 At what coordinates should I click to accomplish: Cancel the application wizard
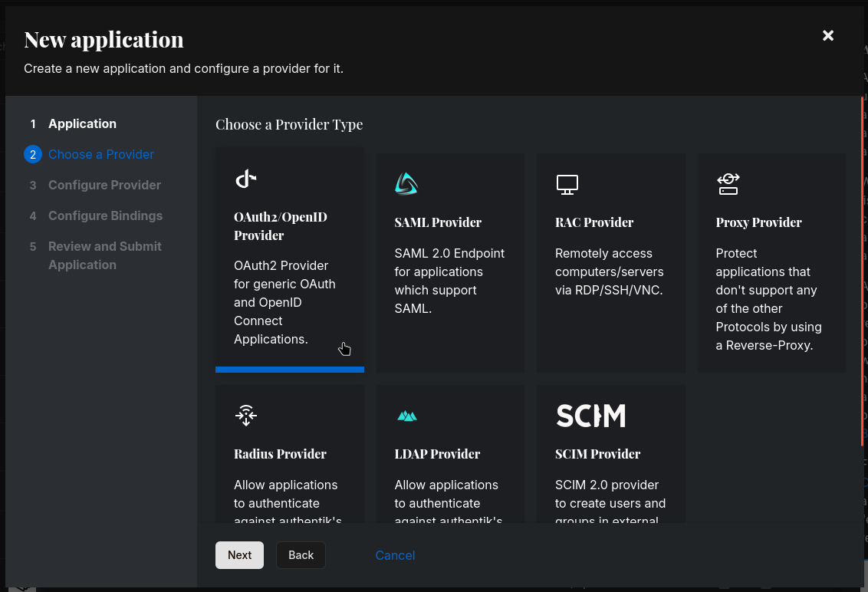click(395, 555)
